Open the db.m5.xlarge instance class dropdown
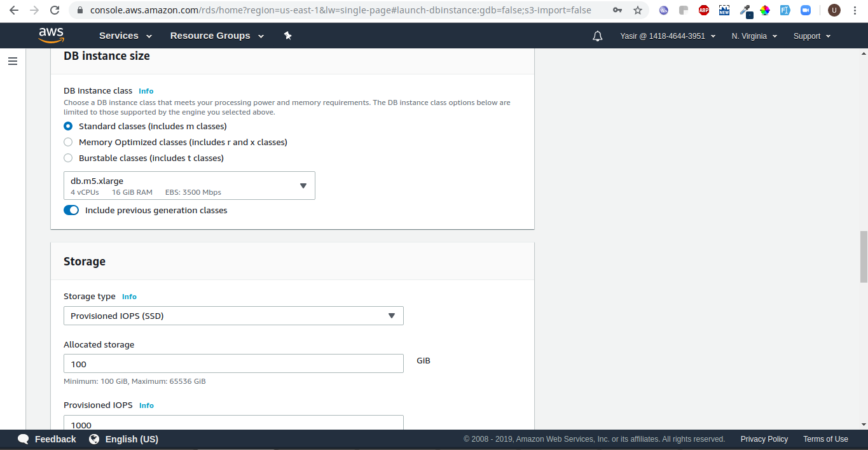The height and width of the screenshot is (450, 868). [189, 185]
